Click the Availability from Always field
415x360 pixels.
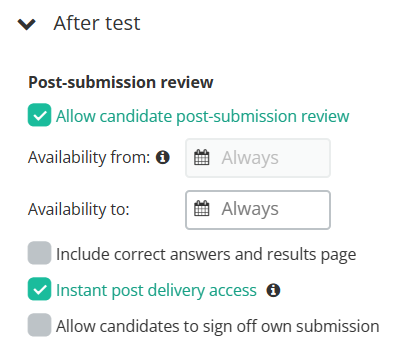click(x=258, y=158)
